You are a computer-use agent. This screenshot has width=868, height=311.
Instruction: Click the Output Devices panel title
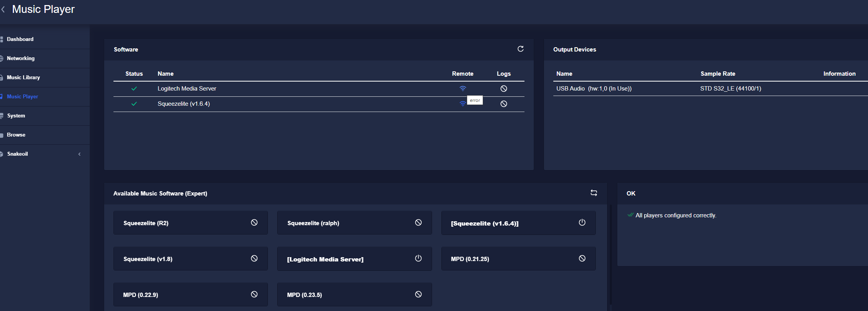tap(575, 50)
